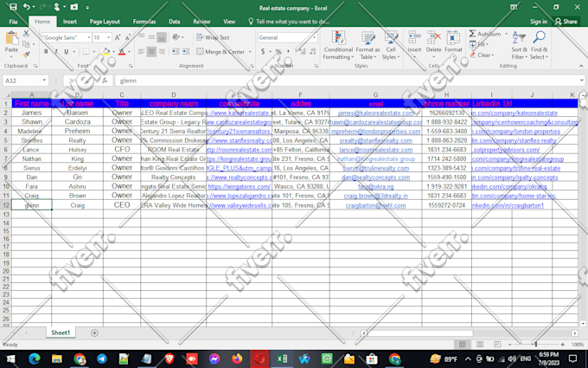588x368 pixels.
Task: Open the Excel icon in the taskbar
Action: pyautogui.click(x=282, y=359)
